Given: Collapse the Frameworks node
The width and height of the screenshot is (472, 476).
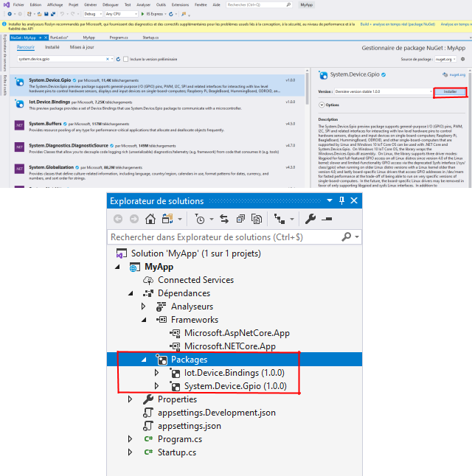Looking at the screenshot, I should click(145, 320).
